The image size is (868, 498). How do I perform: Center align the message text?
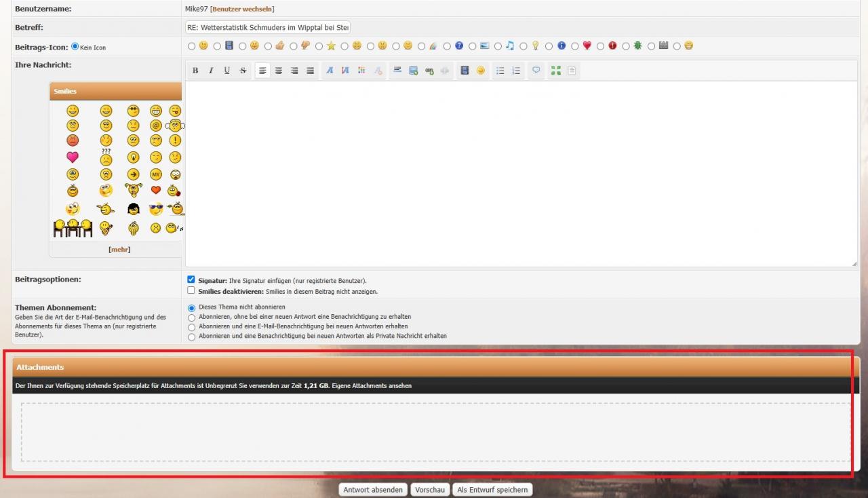[x=279, y=71]
